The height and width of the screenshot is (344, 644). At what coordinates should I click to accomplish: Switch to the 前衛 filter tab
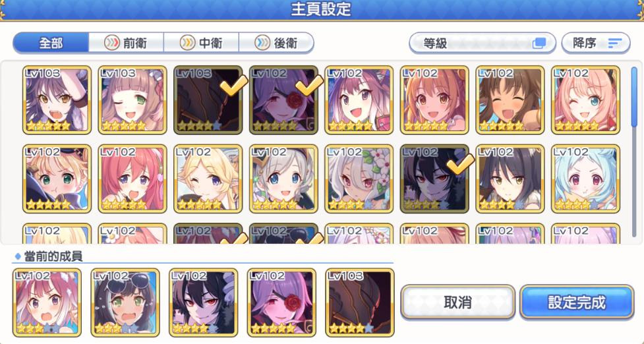pos(126,43)
